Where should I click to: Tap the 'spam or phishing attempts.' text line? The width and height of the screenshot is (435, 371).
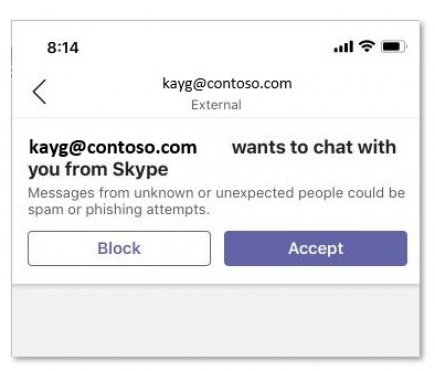tap(119, 210)
